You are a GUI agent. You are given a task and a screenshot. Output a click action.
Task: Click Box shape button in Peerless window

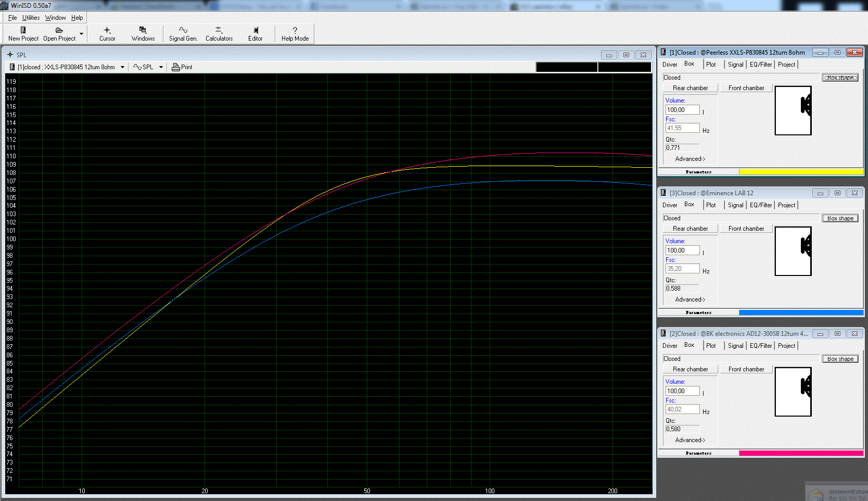pyautogui.click(x=840, y=78)
